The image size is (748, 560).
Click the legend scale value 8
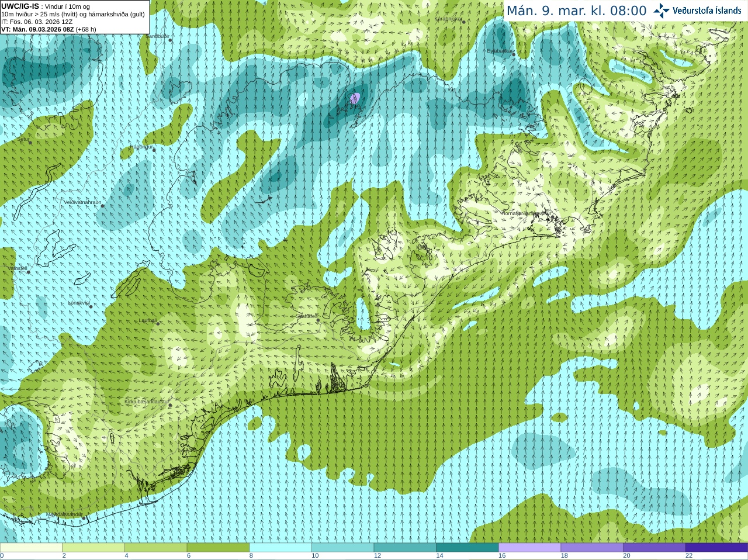click(251, 556)
